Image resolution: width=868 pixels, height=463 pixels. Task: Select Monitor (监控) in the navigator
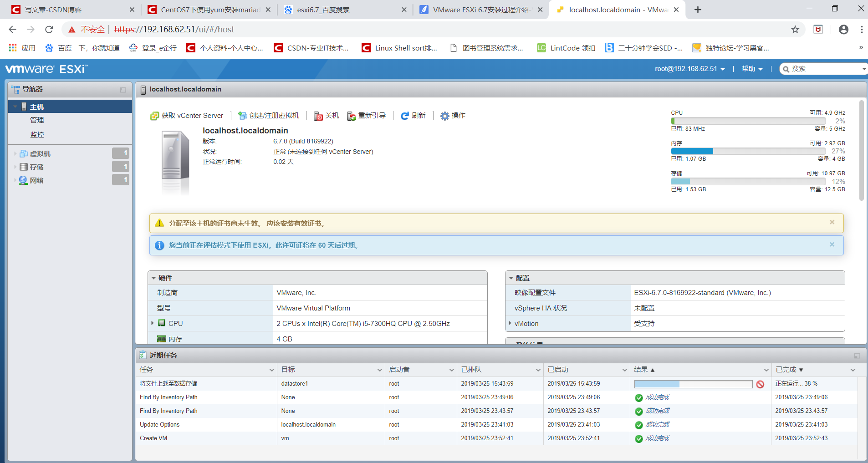[37, 135]
